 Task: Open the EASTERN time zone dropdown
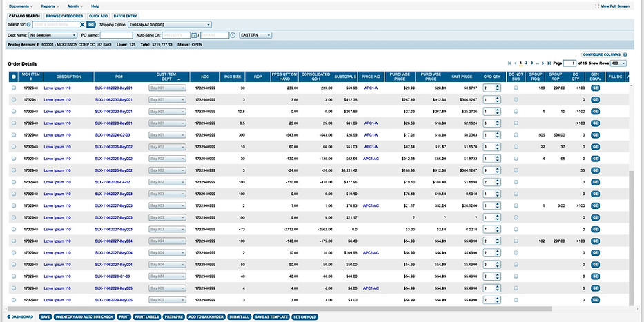pyautogui.click(x=255, y=35)
